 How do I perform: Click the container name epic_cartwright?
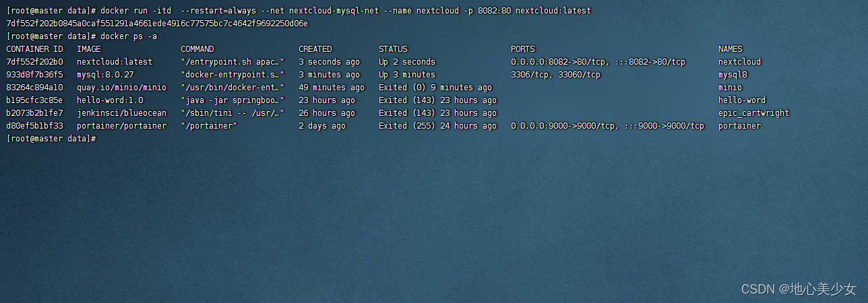[754, 113]
